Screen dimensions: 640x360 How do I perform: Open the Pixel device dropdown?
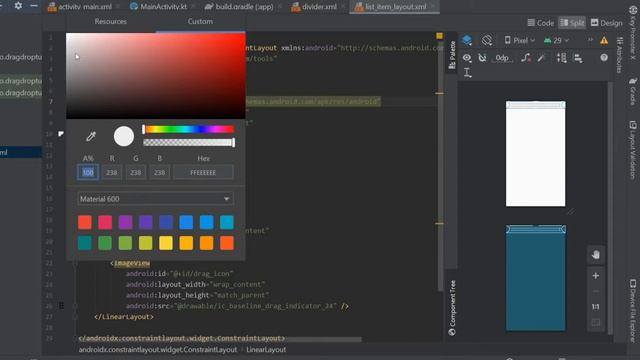pyautogui.click(x=520, y=40)
